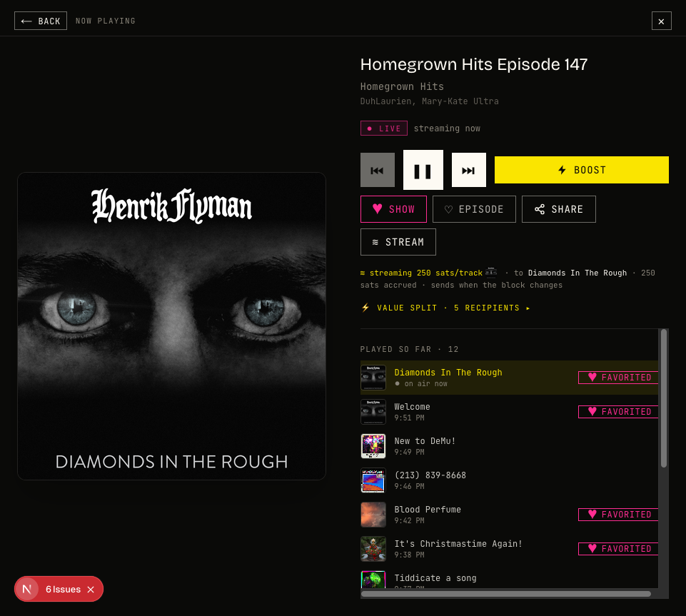
Task: Toggle the Favorited heart on It's Christmastime Again!
Action: click(x=618, y=549)
